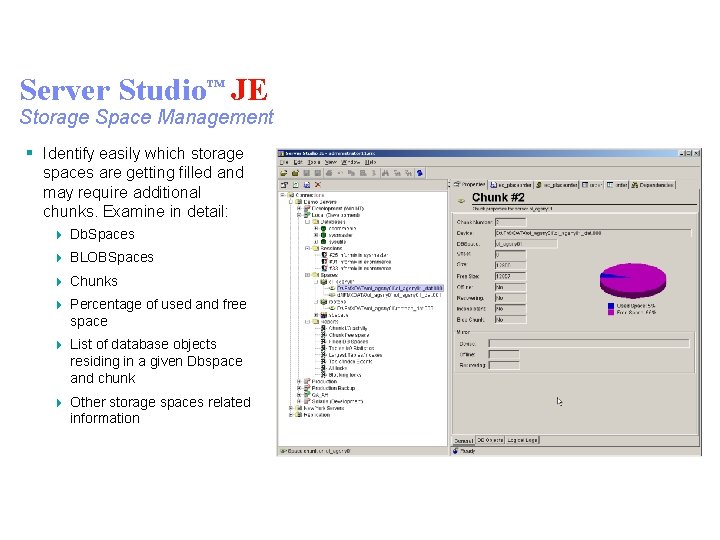The height and width of the screenshot is (540, 720).
Task: Click the binoculars Find toolbar icon
Action: click(385, 173)
